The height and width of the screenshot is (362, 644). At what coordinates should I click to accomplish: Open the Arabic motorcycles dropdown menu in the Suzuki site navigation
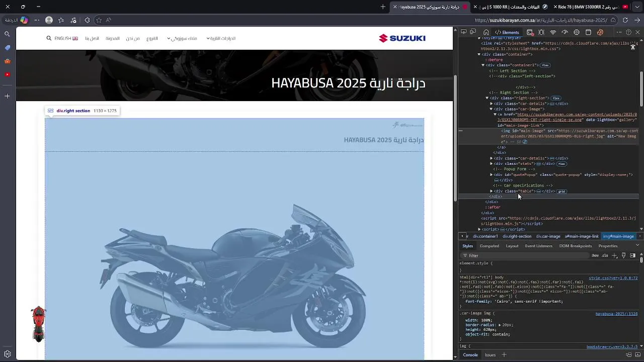221,38
